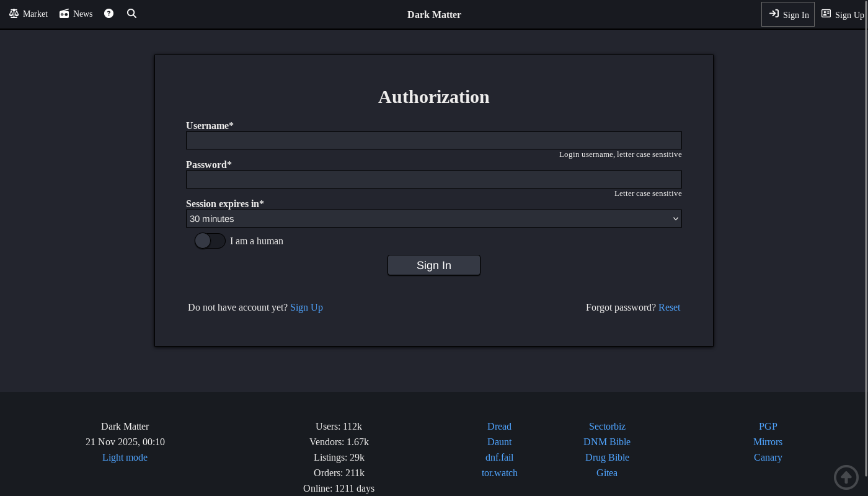868x496 pixels.
Task: Open the Dread link
Action: (x=499, y=426)
